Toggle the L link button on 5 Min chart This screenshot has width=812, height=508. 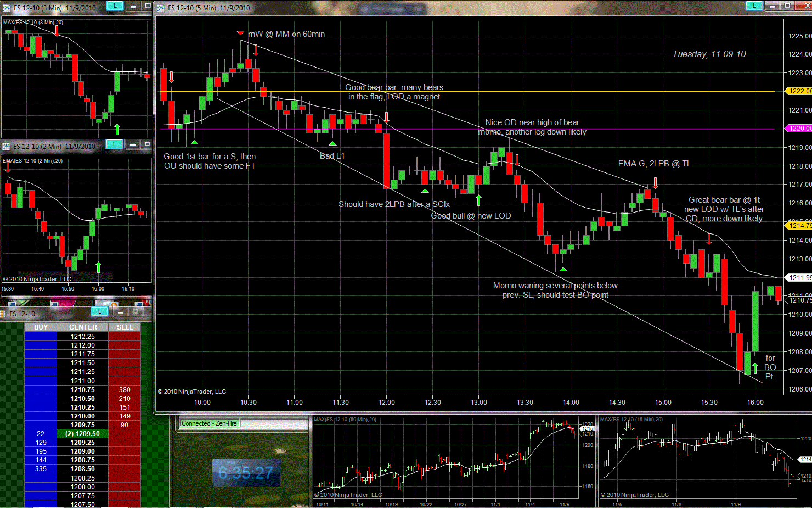click(754, 6)
